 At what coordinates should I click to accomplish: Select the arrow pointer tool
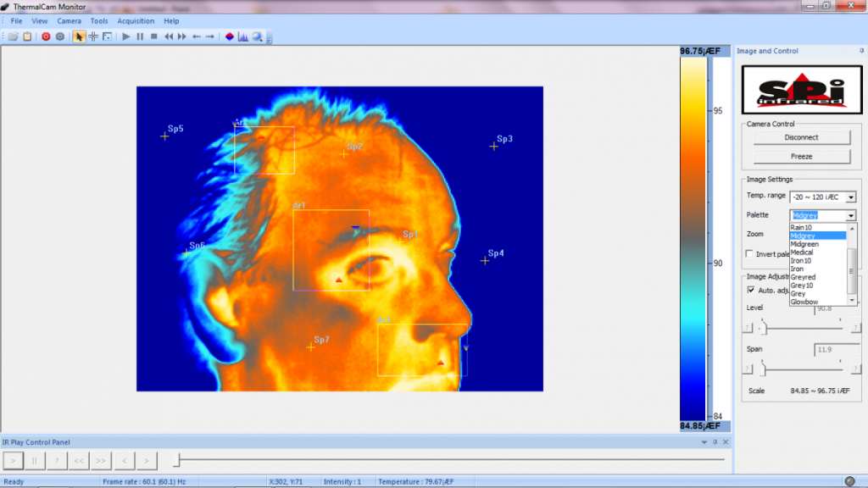tap(79, 36)
